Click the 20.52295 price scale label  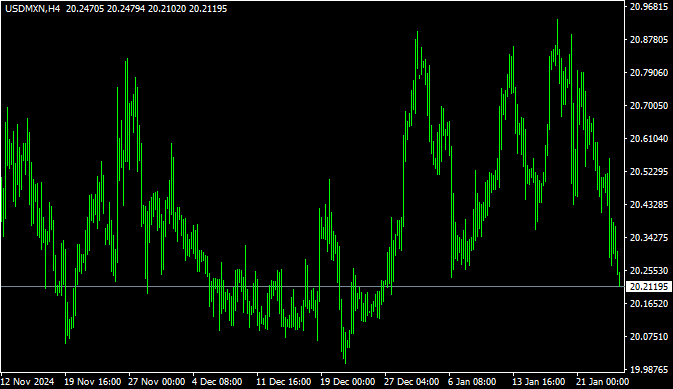point(649,172)
